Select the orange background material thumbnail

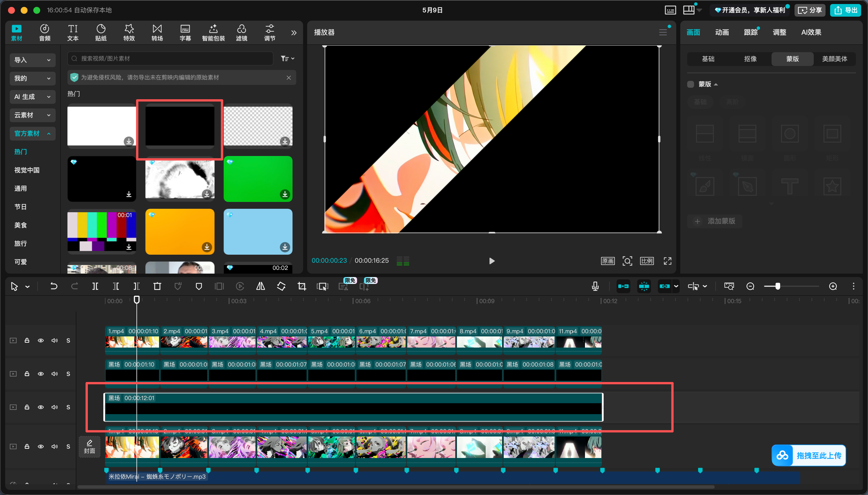point(180,231)
